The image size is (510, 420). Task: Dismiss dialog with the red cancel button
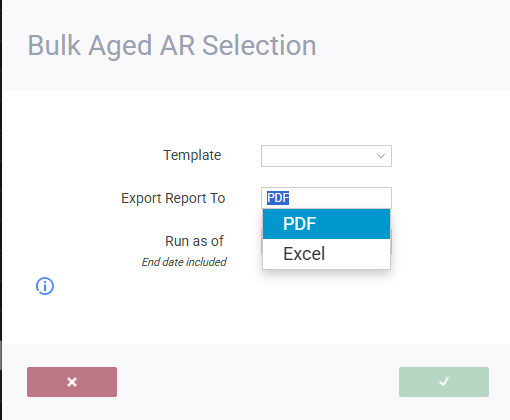(x=72, y=382)
